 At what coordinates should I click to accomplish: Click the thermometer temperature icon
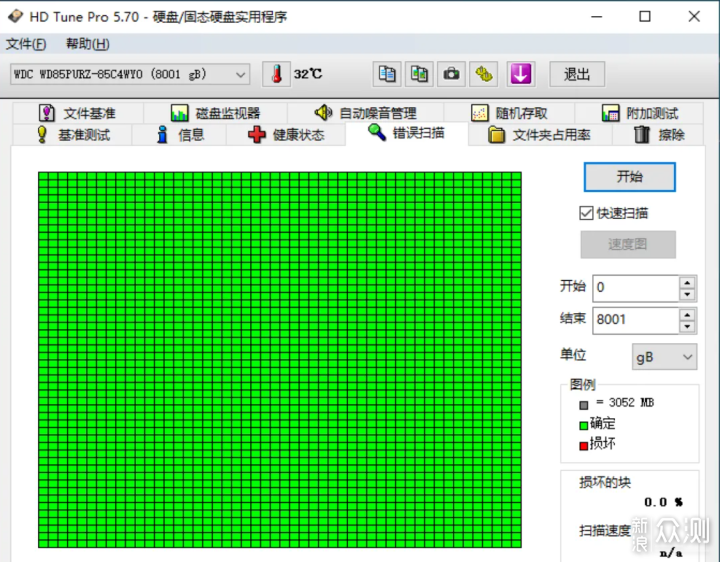point(276,74)
